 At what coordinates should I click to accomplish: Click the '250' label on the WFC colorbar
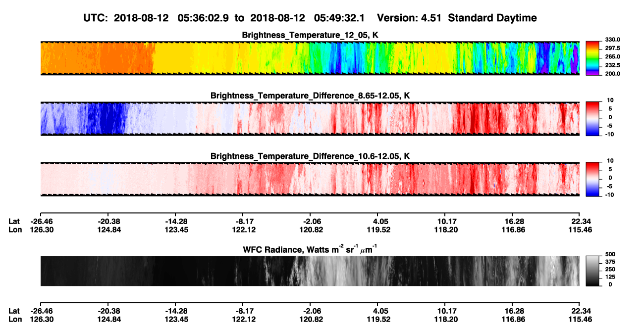pos(610,269)
